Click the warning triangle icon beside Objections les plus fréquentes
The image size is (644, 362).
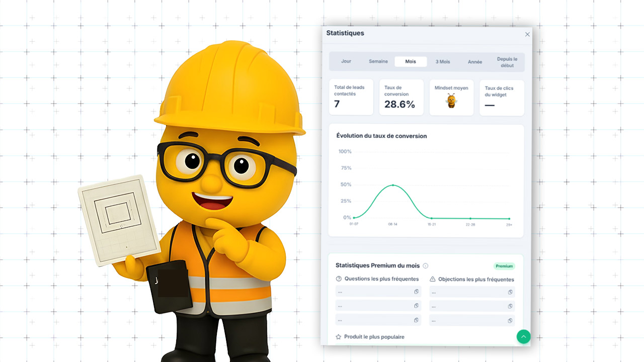[x=432, y=279]
